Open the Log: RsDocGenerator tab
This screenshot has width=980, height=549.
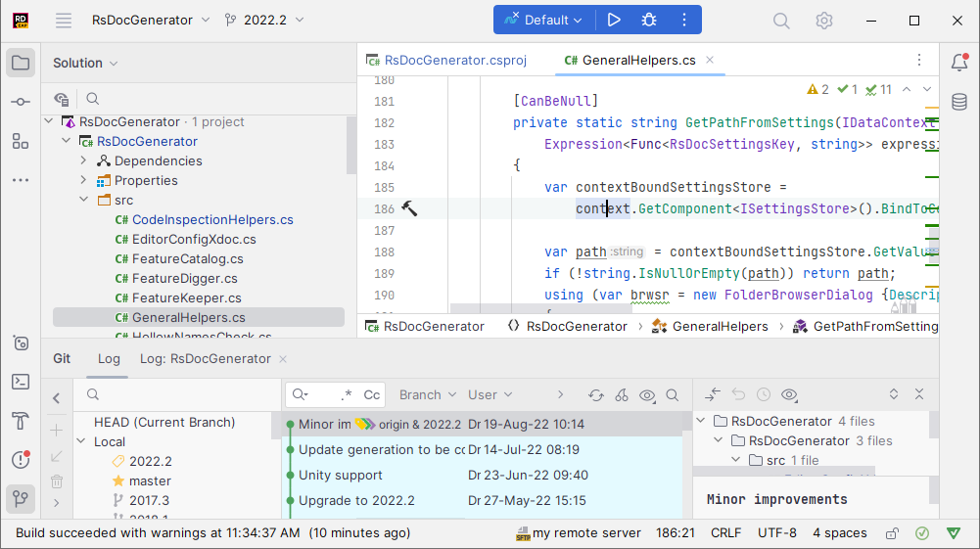pos(205,358)
